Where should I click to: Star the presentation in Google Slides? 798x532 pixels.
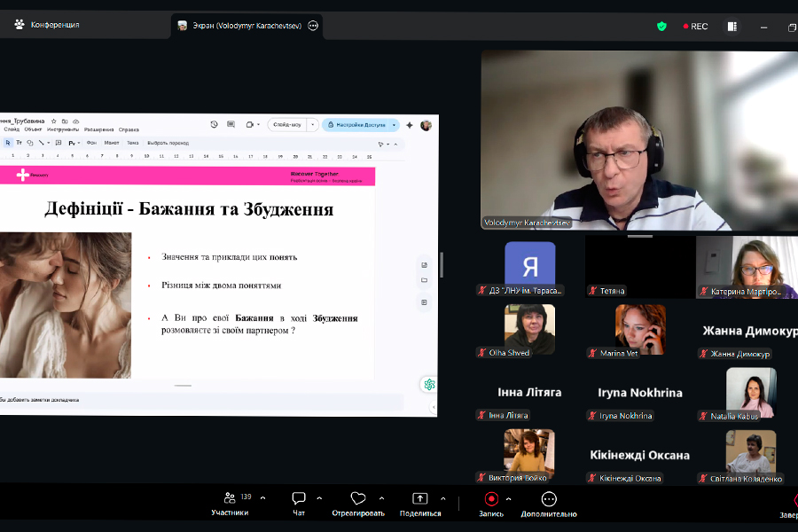click(x=54, y=121)
